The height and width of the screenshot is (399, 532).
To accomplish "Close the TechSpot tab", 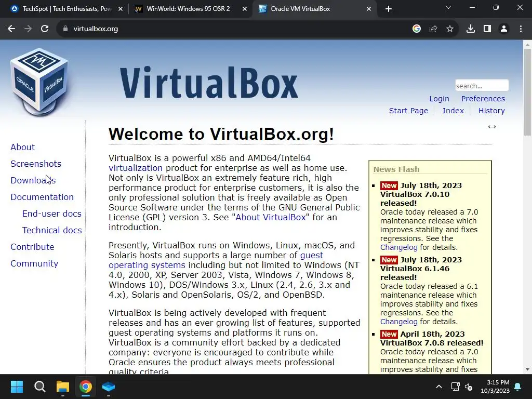I will tap(121, 9).
